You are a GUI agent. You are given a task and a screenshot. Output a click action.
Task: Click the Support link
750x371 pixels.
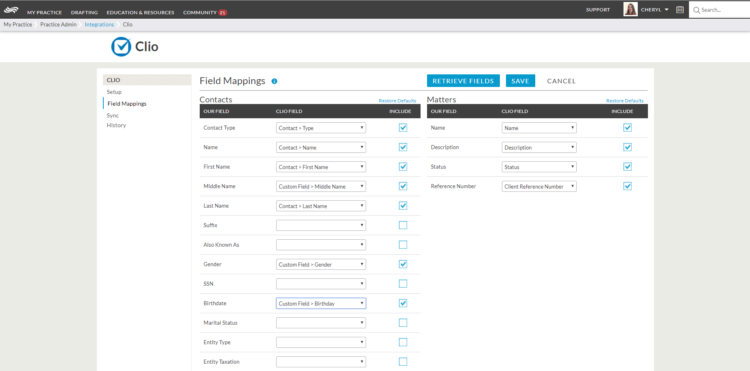(598, 10)
